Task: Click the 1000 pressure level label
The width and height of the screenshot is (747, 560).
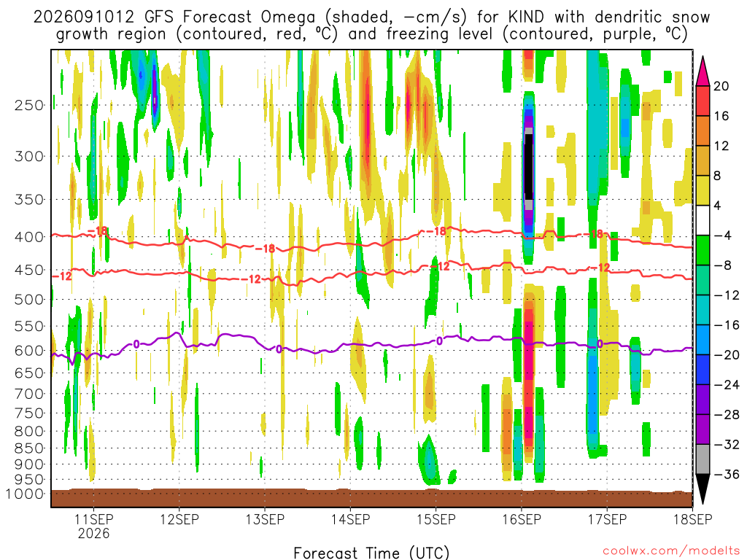Action: [x=25, y=494]
